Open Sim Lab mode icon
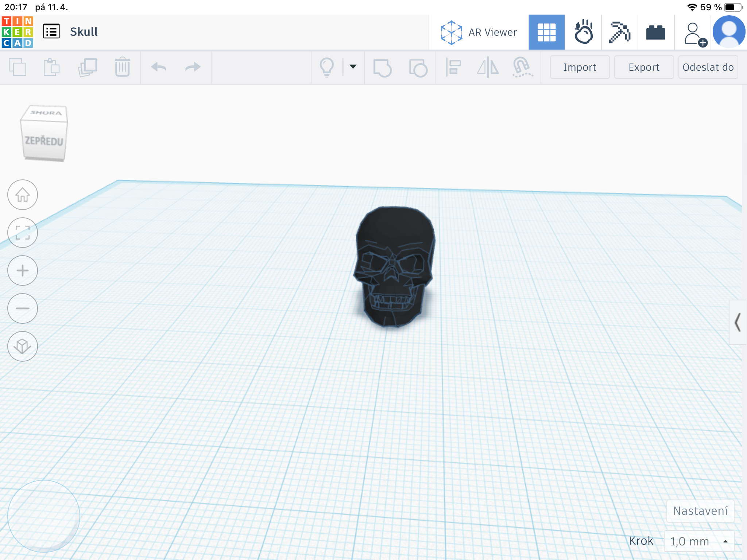This screenshot has height=560, width=747. click(x=583, y=32)
